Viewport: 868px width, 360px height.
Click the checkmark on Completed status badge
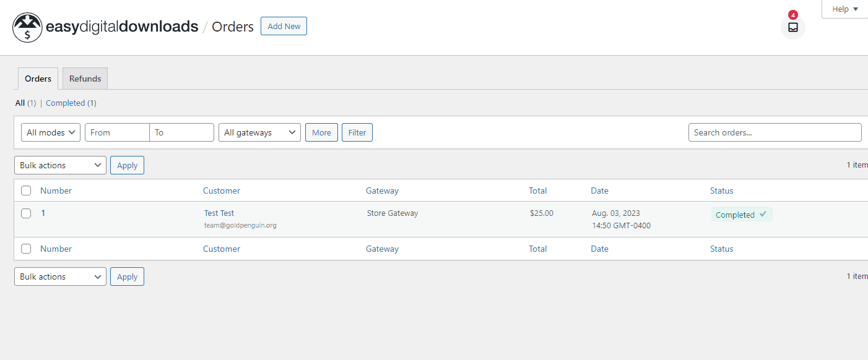(x=763, y=215)
